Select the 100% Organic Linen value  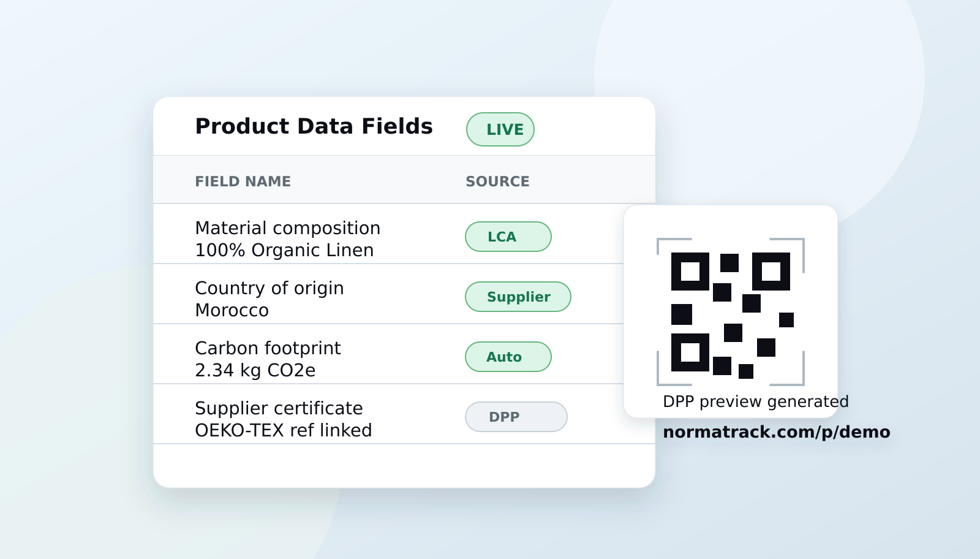tap(284, 250)
